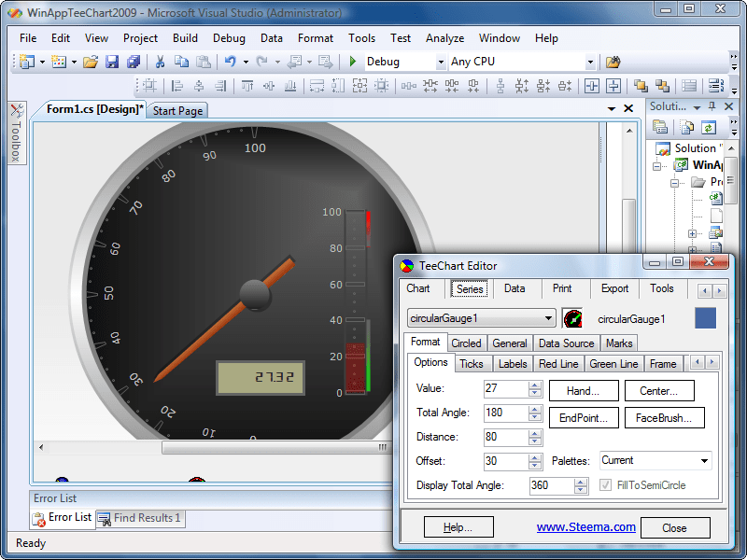Click the blue color swatch beside circularGauge1
The image size is (747, 560).
click(705, 317)
